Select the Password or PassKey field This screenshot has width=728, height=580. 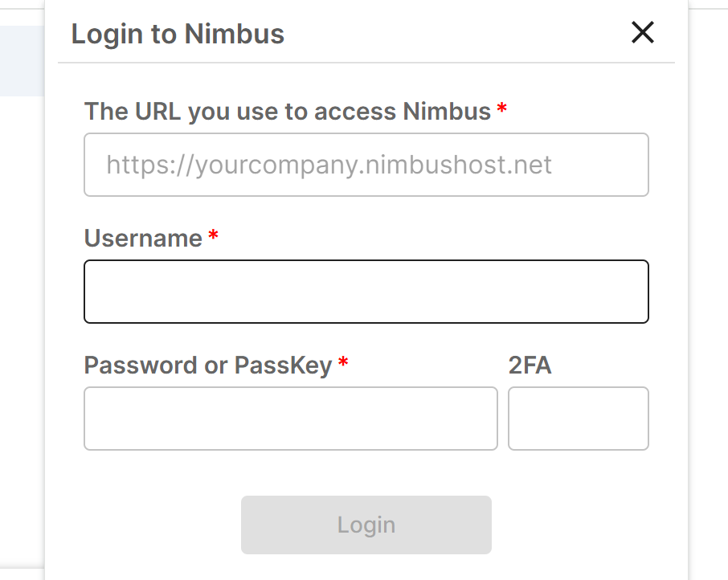tap(290, 419)
